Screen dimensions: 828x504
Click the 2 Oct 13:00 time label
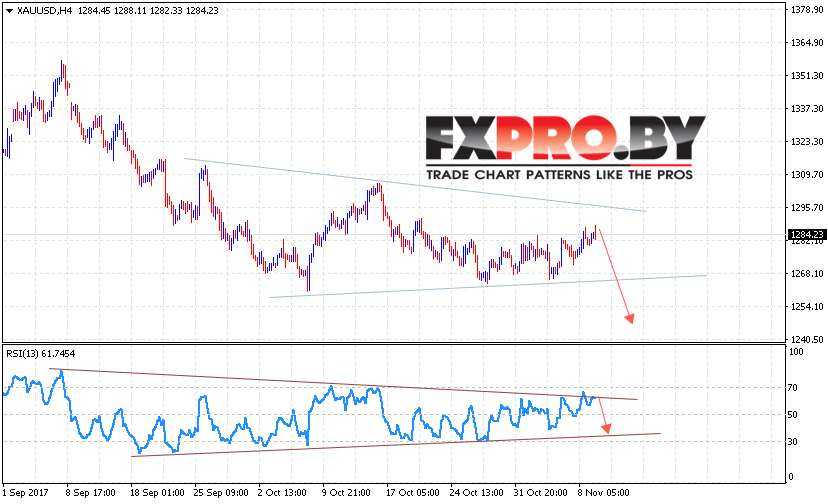pyautogui.click(x=282, y=493)
